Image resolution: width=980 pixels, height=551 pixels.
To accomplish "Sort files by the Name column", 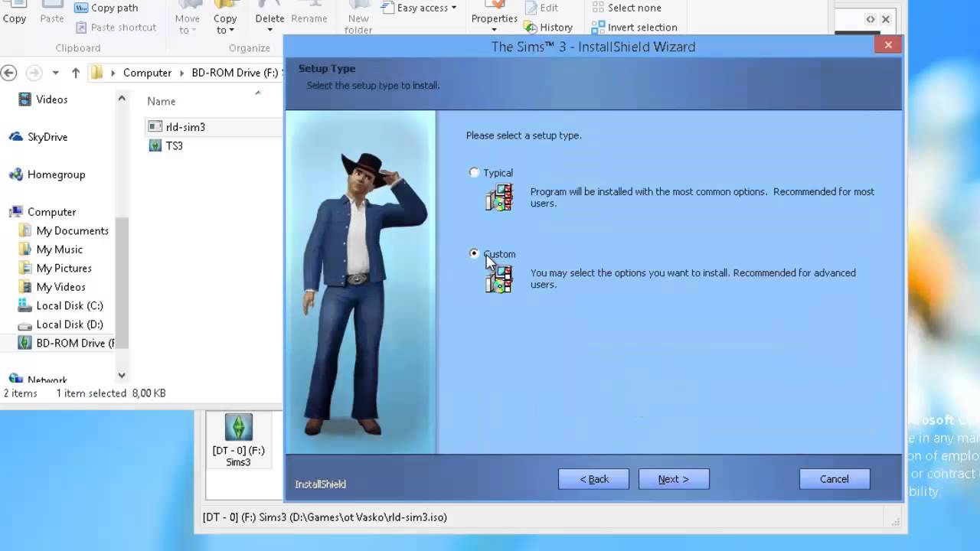I will tap(161, 101).
